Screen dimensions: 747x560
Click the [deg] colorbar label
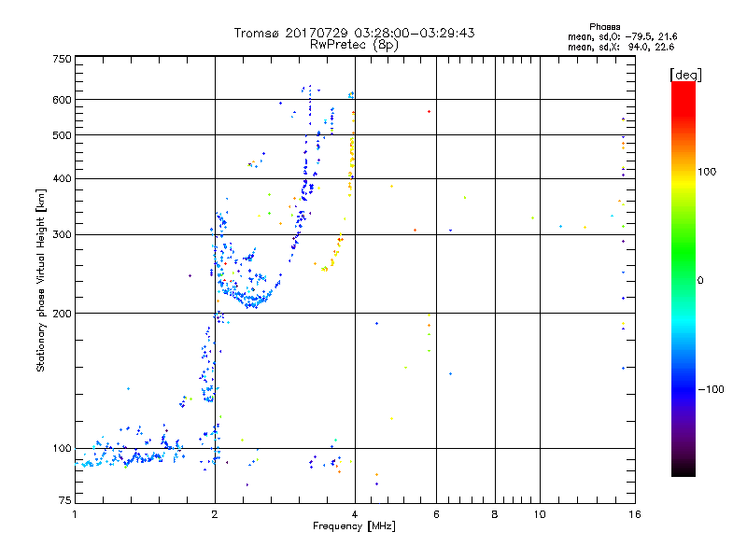(685, 75)
